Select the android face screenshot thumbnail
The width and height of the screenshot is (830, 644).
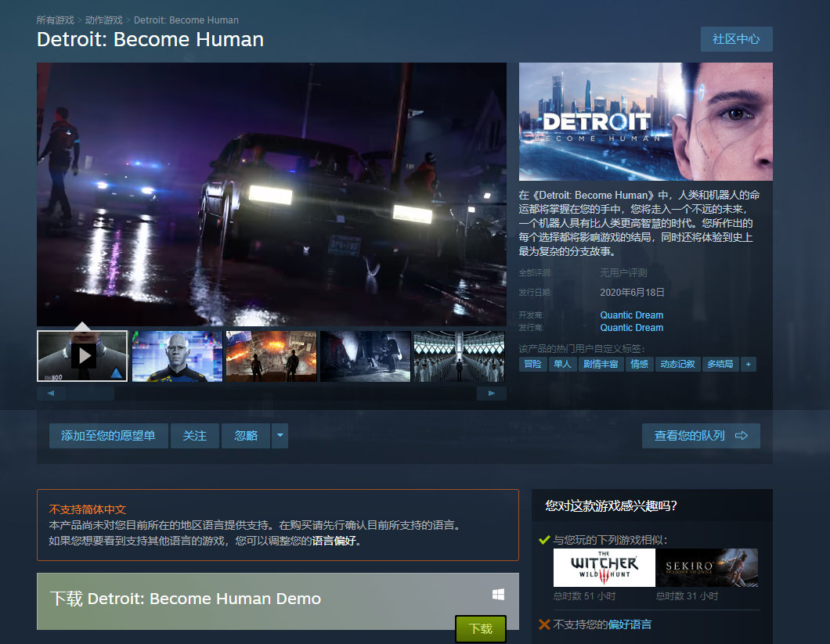pyautogui.click(x=177, y=356)
